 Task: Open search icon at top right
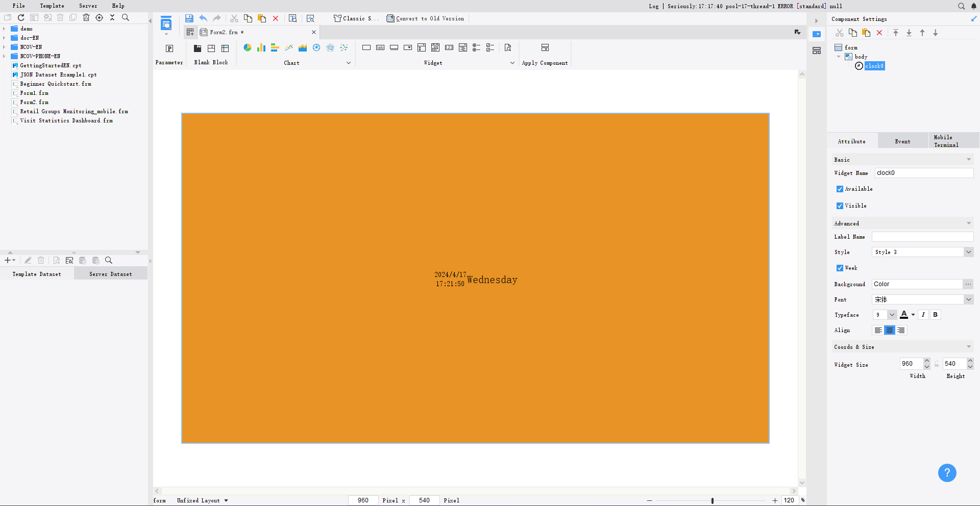click(x=961, y=6)
